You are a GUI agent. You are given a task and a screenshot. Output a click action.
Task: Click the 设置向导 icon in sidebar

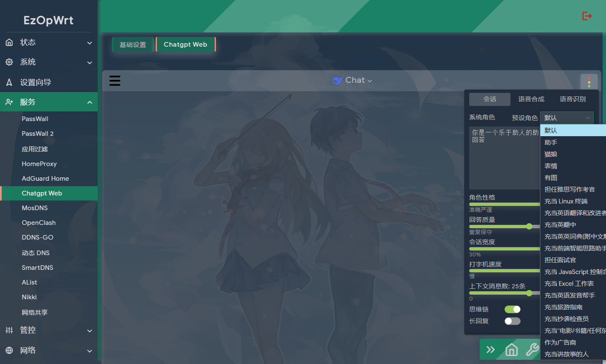(9, 82)
